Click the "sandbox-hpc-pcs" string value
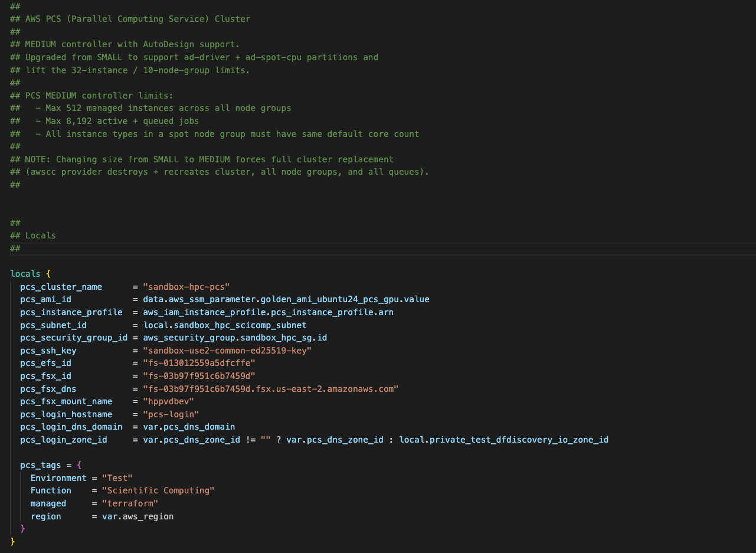The image size is (756, 553). point(186,287)
